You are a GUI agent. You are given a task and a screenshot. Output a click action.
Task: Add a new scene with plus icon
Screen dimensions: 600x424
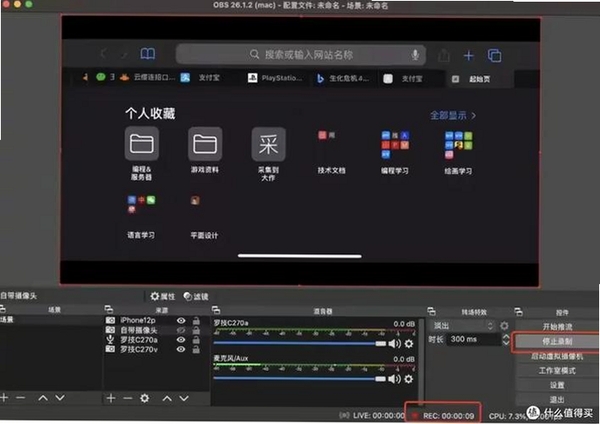coord(4,398)
